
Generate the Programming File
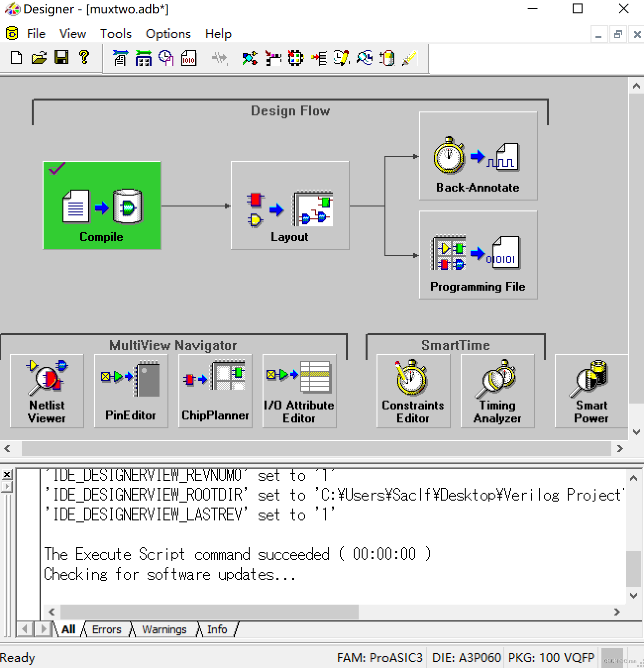click(x=478, y=255)
